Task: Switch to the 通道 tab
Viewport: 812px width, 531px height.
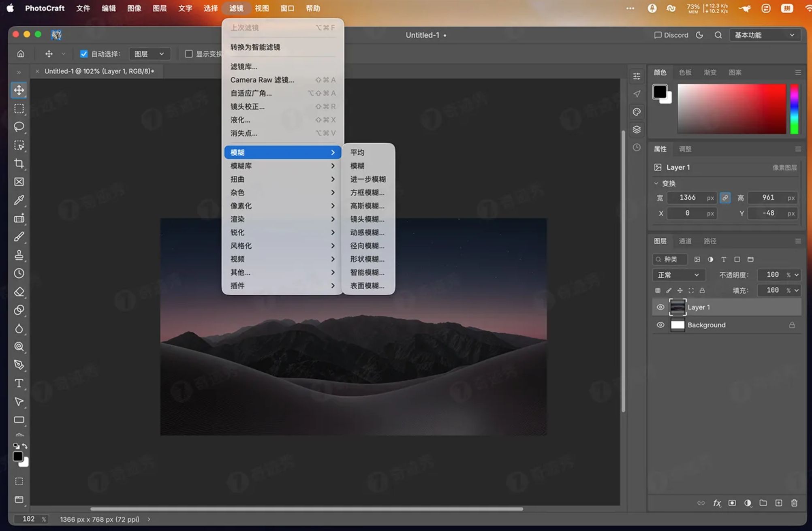Action: 685,241
